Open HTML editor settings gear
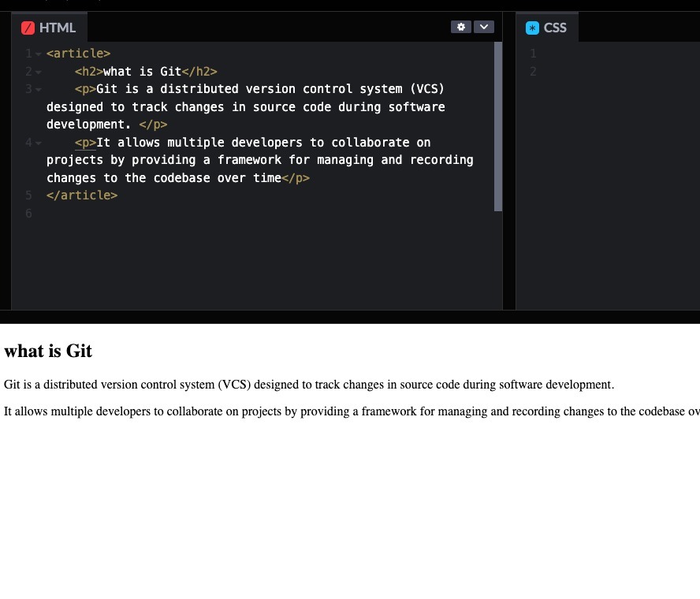Image resolution: width=700 pixels, height=599 pixels. [x=461, y=27]
